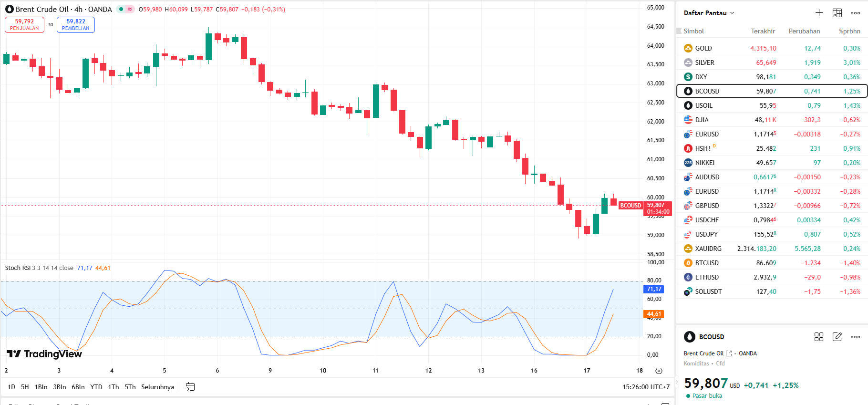Screen dimensions: 868x405
Task: Select the 1Bln time range tab
Action: click(x=41, y=387)
